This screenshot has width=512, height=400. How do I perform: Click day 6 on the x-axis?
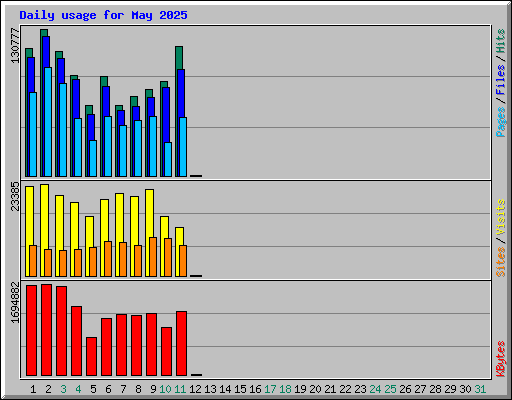pyautogui.click(x=108, y=389)
